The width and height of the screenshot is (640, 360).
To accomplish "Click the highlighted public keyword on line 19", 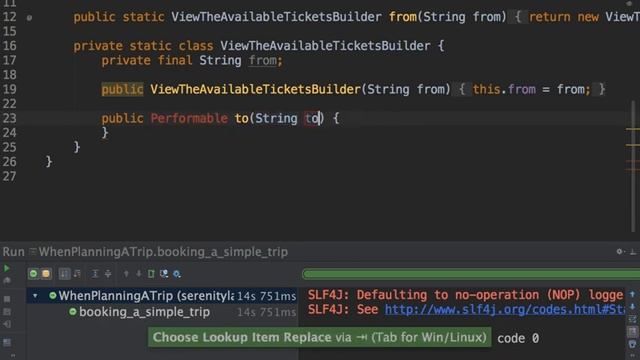I will pyautogui.click(x=122, y=89).
